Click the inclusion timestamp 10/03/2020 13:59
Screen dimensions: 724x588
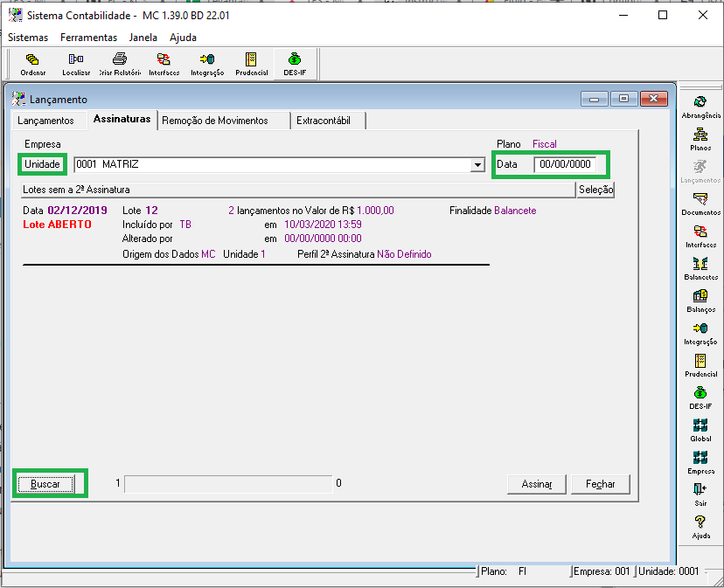tap(323, 225)
